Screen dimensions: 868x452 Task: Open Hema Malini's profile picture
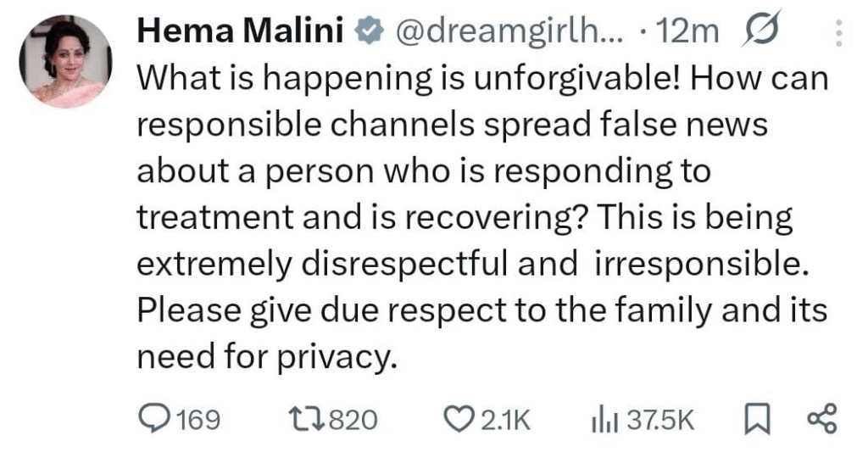65,62
